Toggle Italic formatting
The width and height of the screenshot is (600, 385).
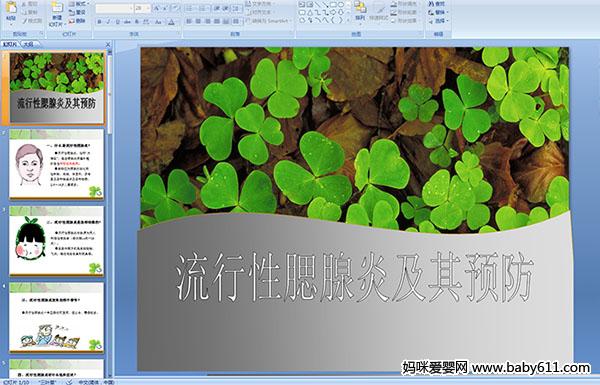coord(108,22)
